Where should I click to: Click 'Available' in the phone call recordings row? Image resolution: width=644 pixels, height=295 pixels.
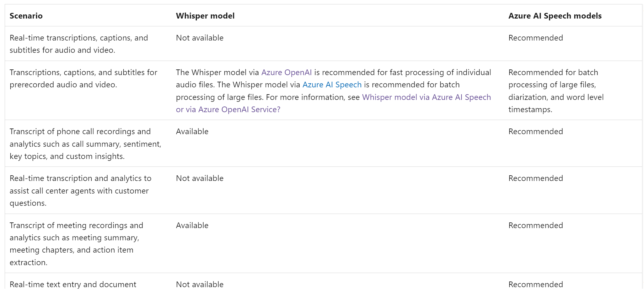tap(192, 132)
